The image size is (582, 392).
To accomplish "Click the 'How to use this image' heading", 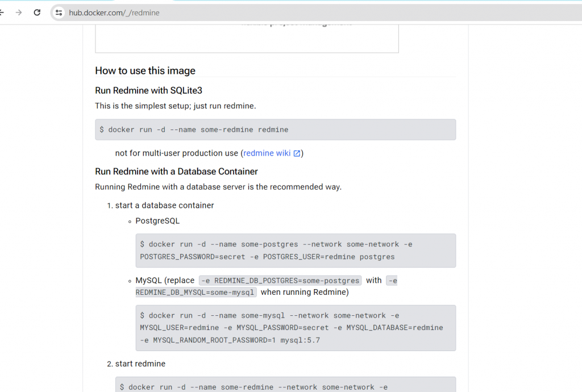I will point(145,71).
